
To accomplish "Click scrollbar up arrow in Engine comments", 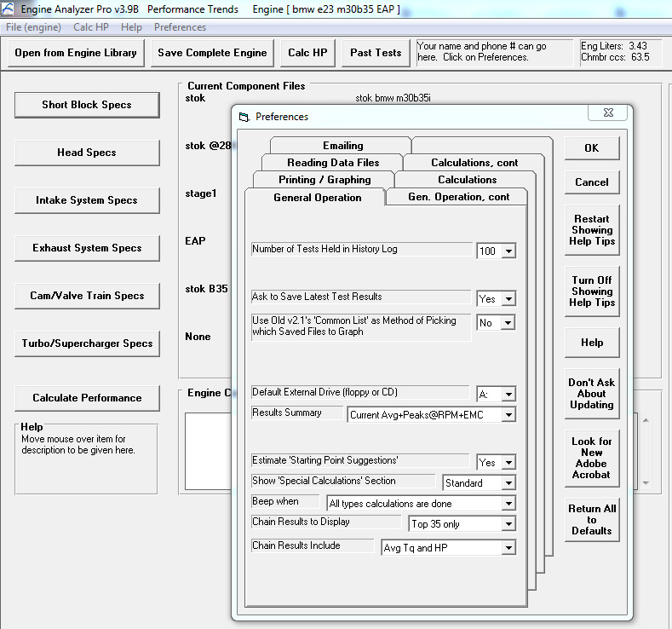I will point(646,420).
